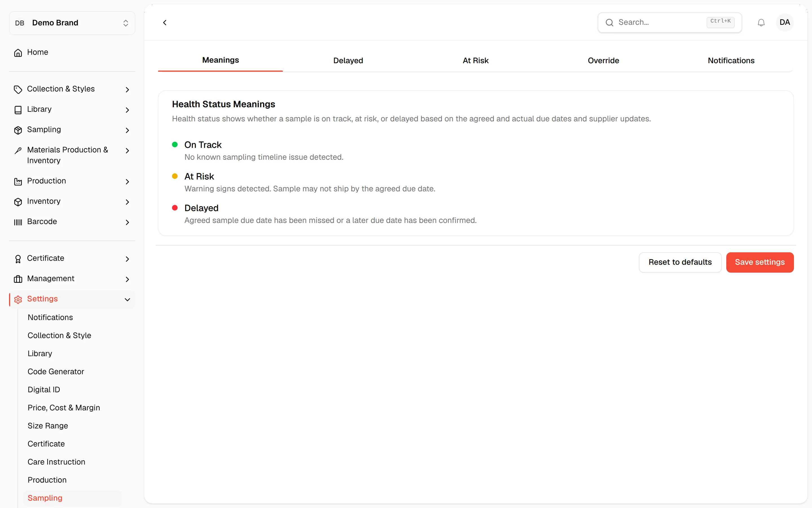
Task: Click the On Track status label
Action: (203, 145)
